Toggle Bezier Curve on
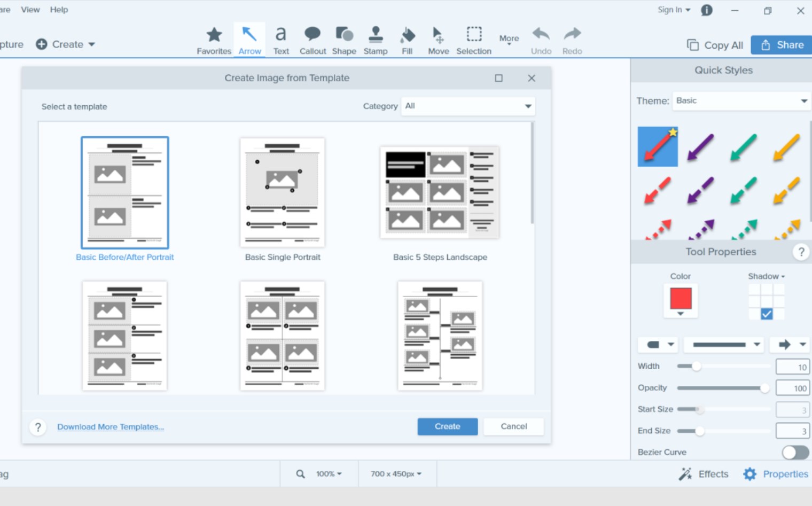Image resolution: width=812 pixels, height=506 pixels. (x=794, y=452)
